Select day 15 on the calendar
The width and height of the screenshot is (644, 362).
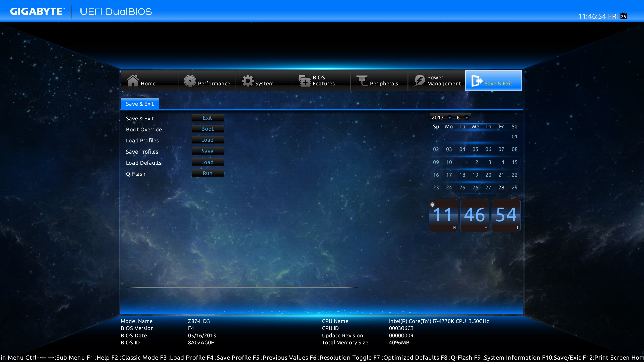pyautogui.click(x=514, y=162)
